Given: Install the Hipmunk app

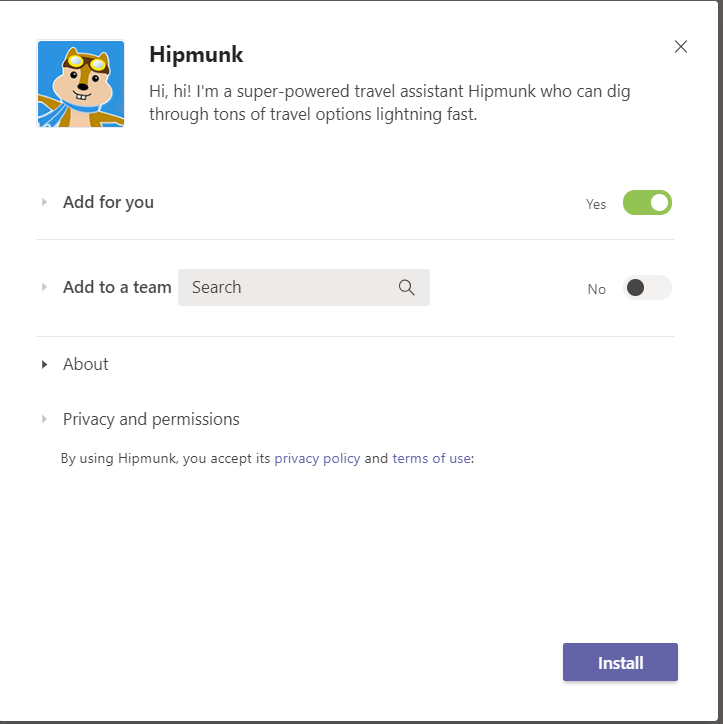Looking at the screenshot, I should coord(620,662).
